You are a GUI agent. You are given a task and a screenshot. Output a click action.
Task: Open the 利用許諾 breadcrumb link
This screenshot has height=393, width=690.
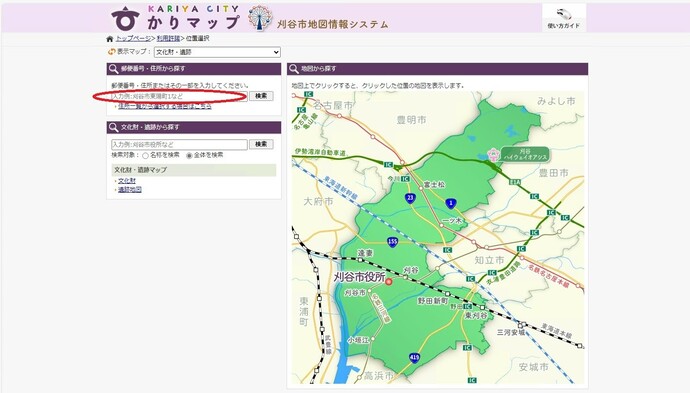(168, 39)
